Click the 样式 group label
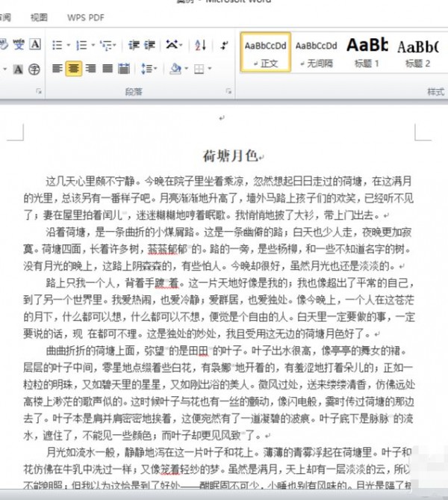Viewport: 448px width, 500px height. (435, 91)
